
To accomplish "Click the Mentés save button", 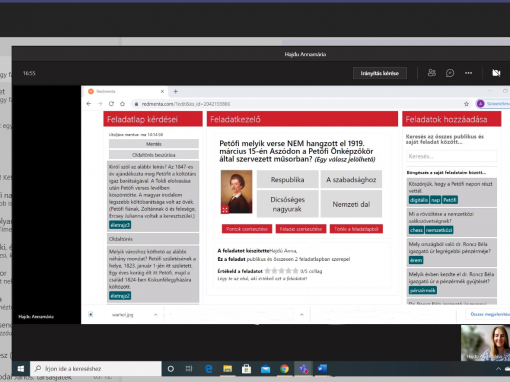I will (x=154, y=144).
